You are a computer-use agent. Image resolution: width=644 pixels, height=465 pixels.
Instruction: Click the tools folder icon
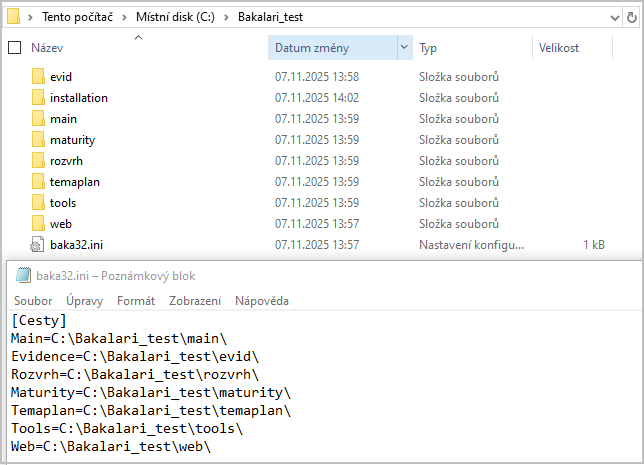(38, 203)
